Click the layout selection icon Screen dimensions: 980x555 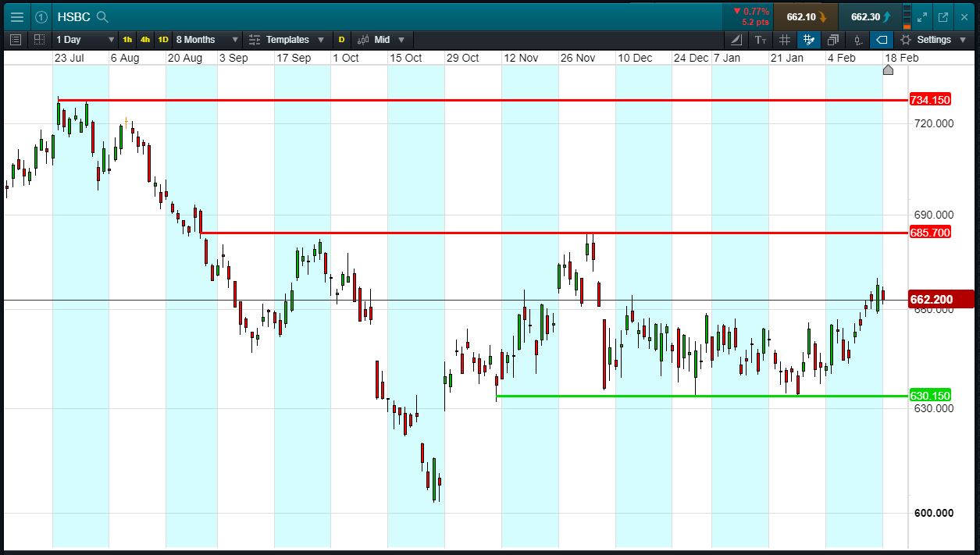click(39, 40)
